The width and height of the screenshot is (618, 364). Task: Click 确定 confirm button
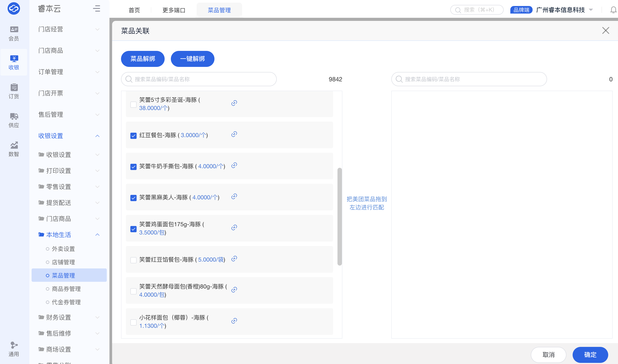coord(590,354)
